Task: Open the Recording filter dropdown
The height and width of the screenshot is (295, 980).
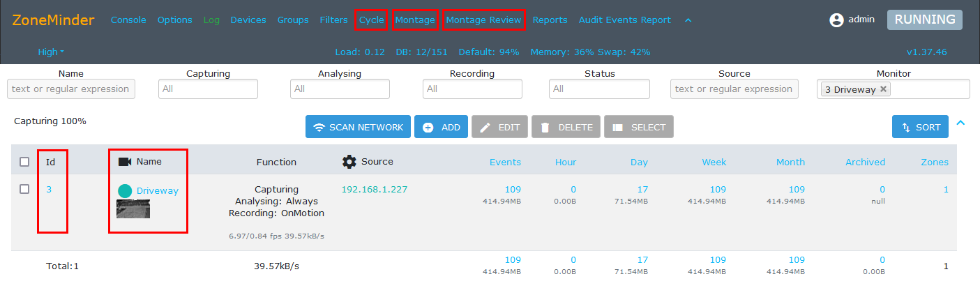Action: pyautogui.click(x=472, y=89)
